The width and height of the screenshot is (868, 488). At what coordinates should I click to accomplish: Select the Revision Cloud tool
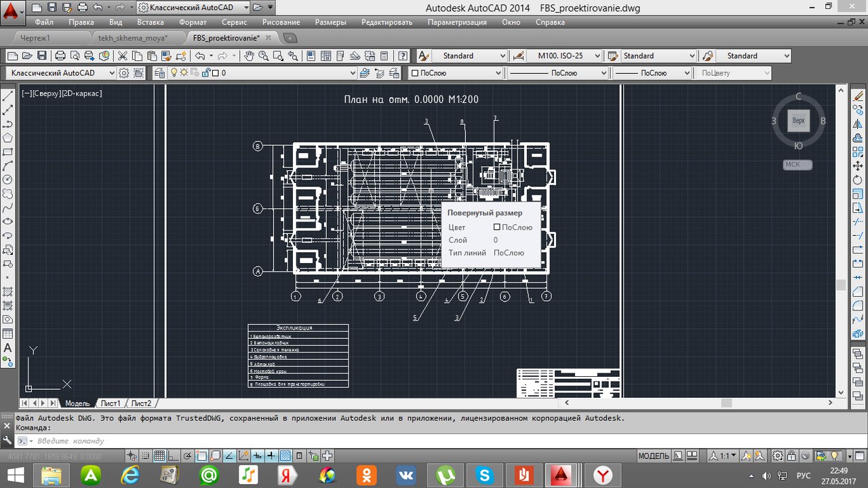click(8, 193)
